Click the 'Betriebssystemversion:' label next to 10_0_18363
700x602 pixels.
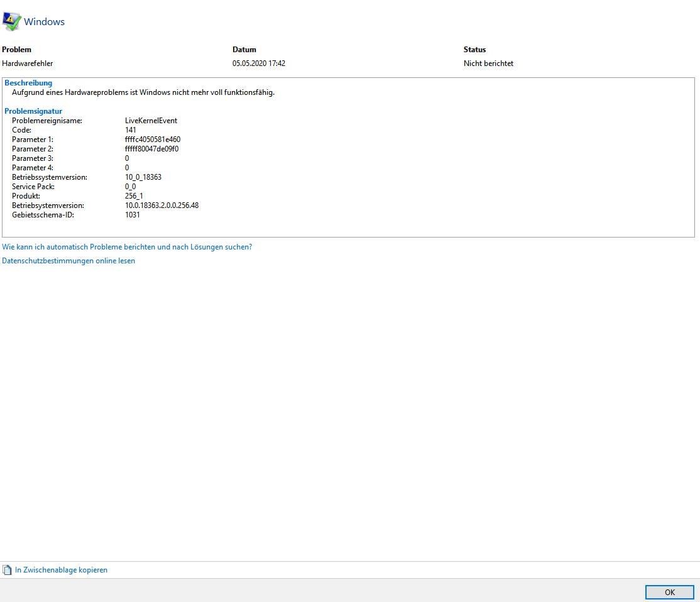click(x=50, y=177)
